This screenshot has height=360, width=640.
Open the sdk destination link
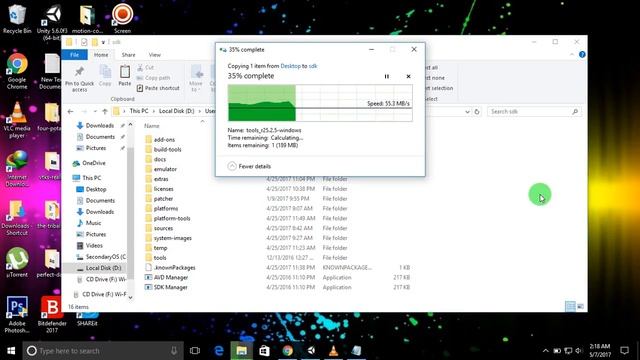313,66
